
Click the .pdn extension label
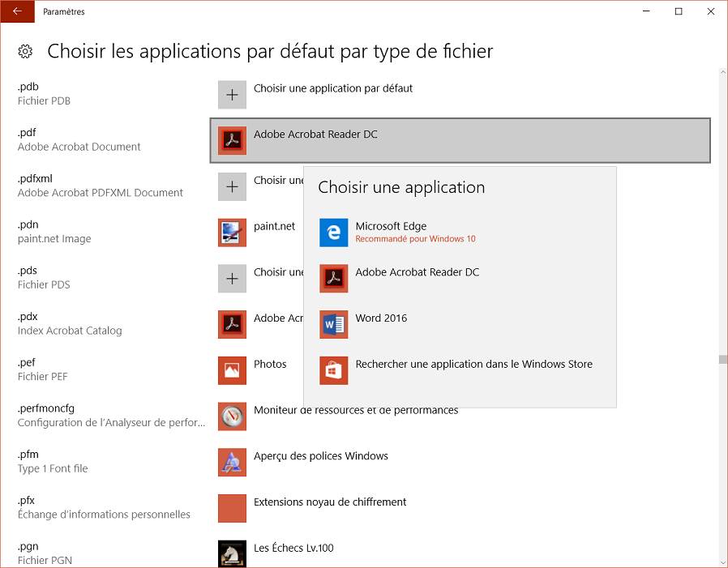point(28,224)
